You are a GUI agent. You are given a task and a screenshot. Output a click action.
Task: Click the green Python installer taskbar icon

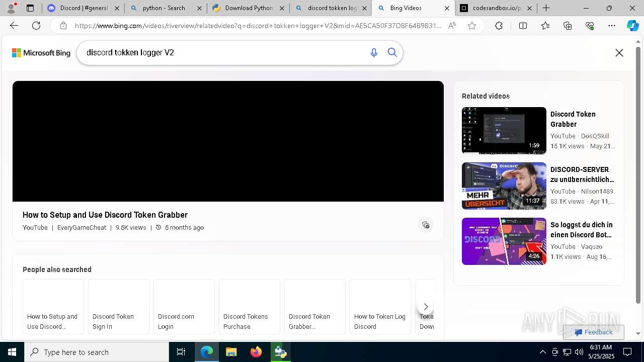point(280,352)
